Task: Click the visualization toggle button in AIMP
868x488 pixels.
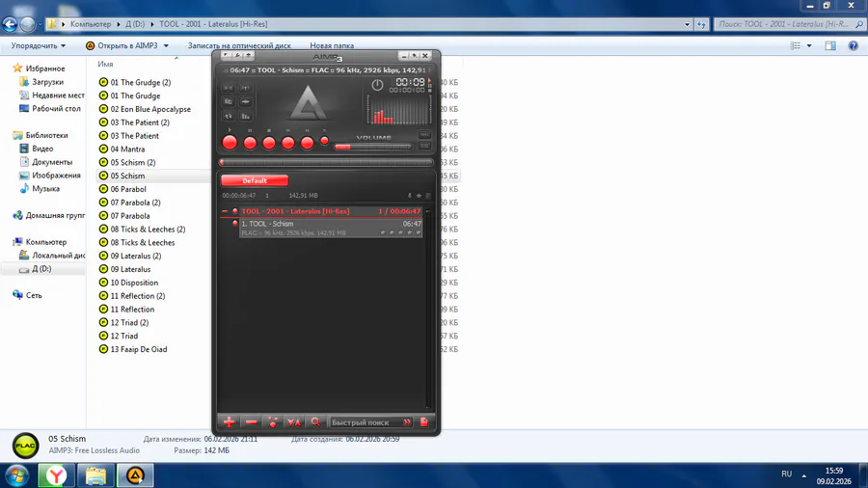Action: click(x=245, y=88)
